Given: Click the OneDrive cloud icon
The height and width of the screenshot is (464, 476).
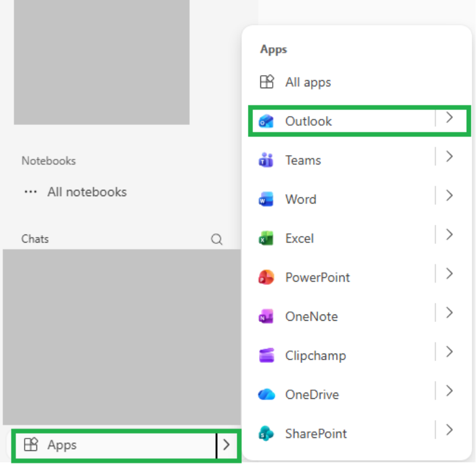Looking at the screenshot, I should (x=267, y=395).
